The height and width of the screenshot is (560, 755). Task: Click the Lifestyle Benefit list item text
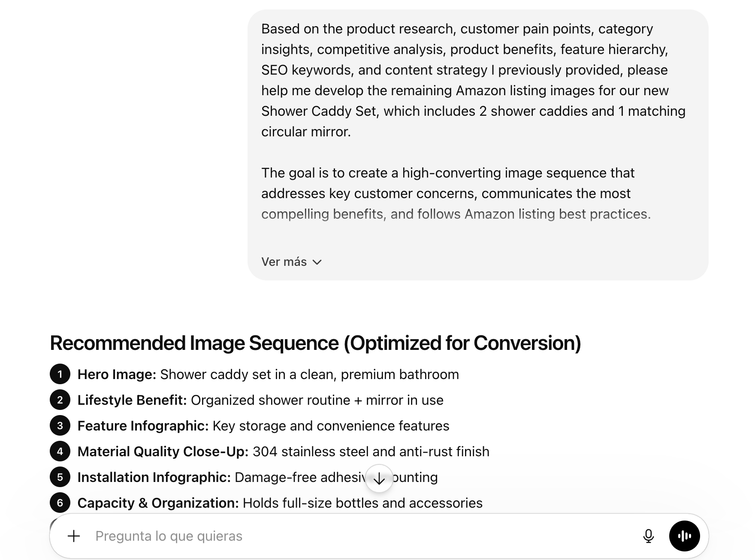260,400
